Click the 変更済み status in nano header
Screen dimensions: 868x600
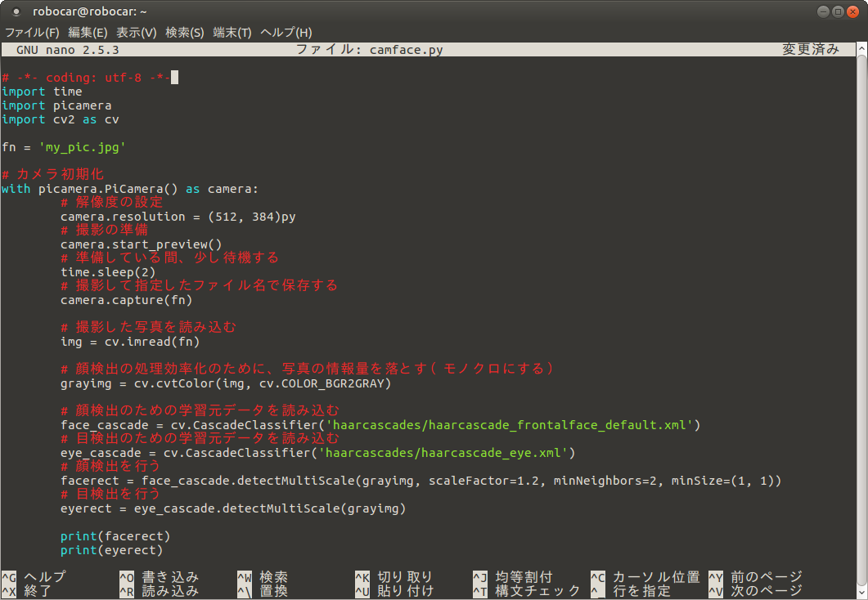811,49
